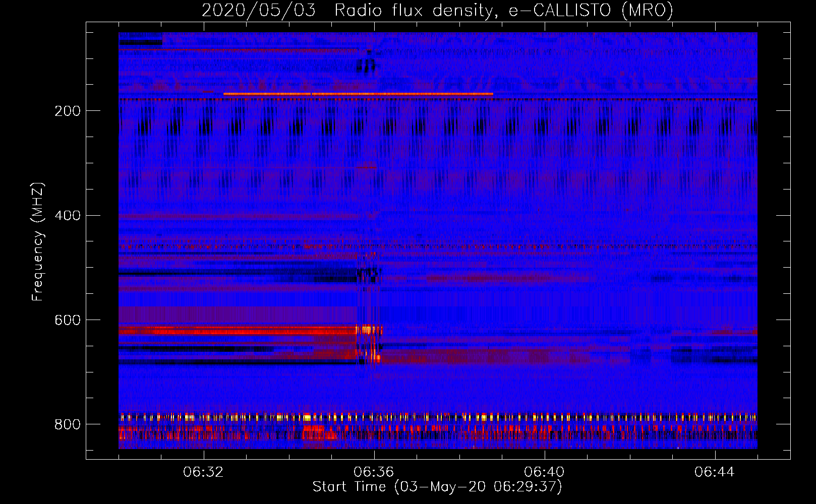Image resolution: width=816 pixels, height=504 pixels.
Task: Click the '800' frequency tick label
Action: 68,425
